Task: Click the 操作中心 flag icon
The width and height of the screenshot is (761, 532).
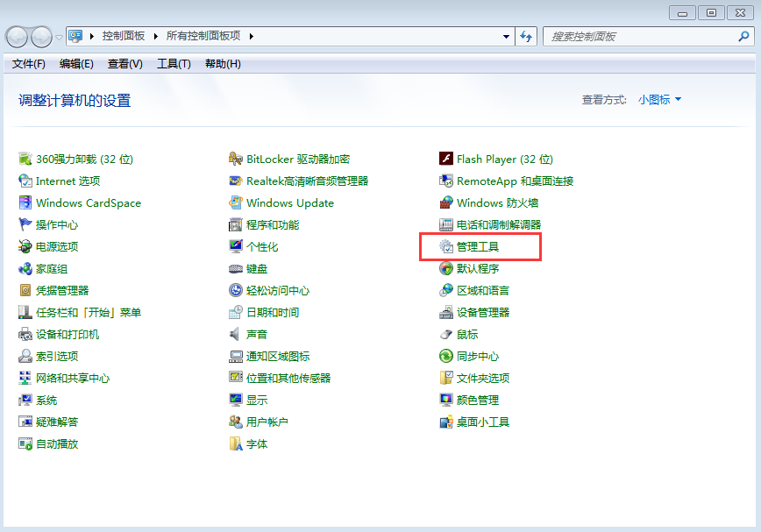Action: pyautogui.click(x=25, y=224)
